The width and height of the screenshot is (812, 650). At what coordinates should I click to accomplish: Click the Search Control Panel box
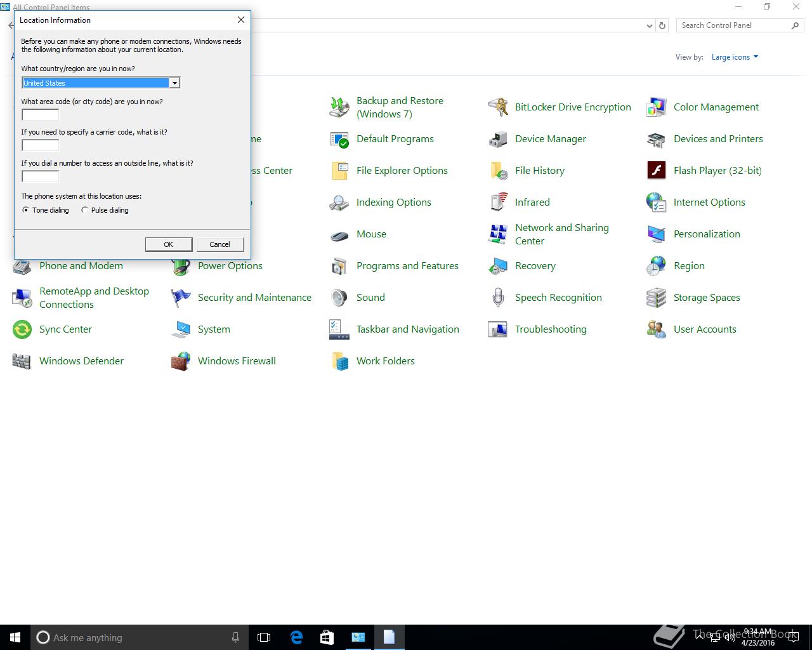point(740,25)
